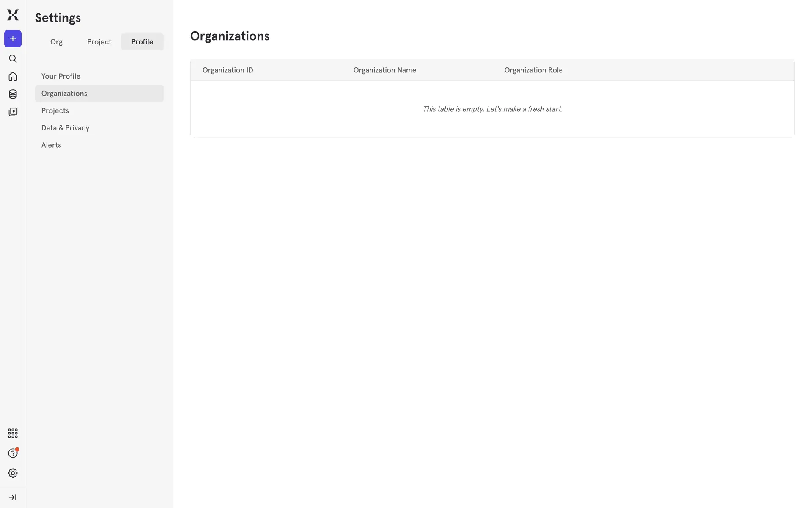Open the apps grid icon

[x=13, y=433]
